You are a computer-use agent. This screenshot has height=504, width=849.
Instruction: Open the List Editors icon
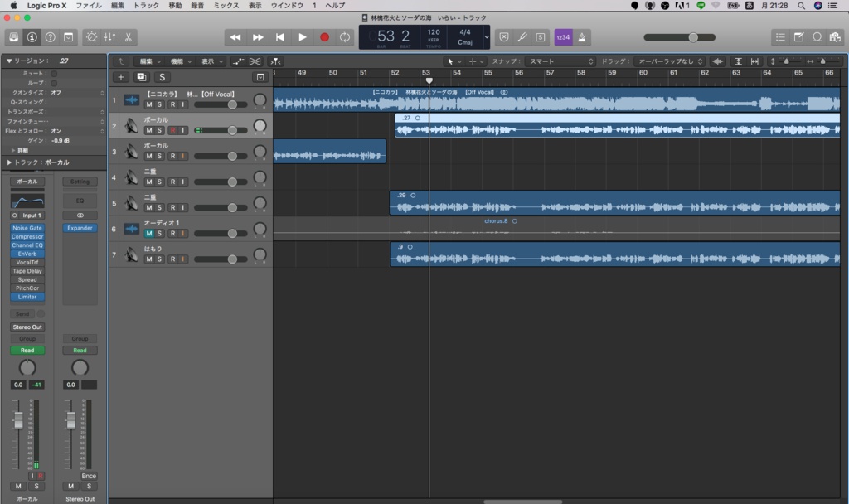(x=780, y=37)
